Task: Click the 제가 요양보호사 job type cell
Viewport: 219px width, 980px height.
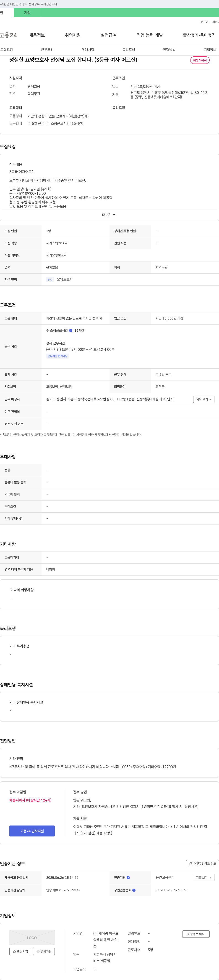Action: point(57,243)
